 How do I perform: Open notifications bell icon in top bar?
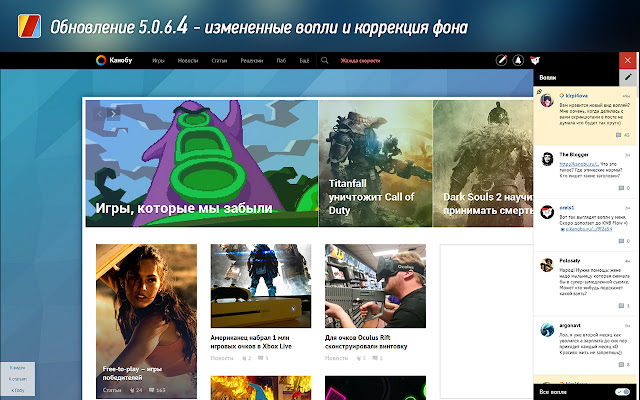point(518,60)
